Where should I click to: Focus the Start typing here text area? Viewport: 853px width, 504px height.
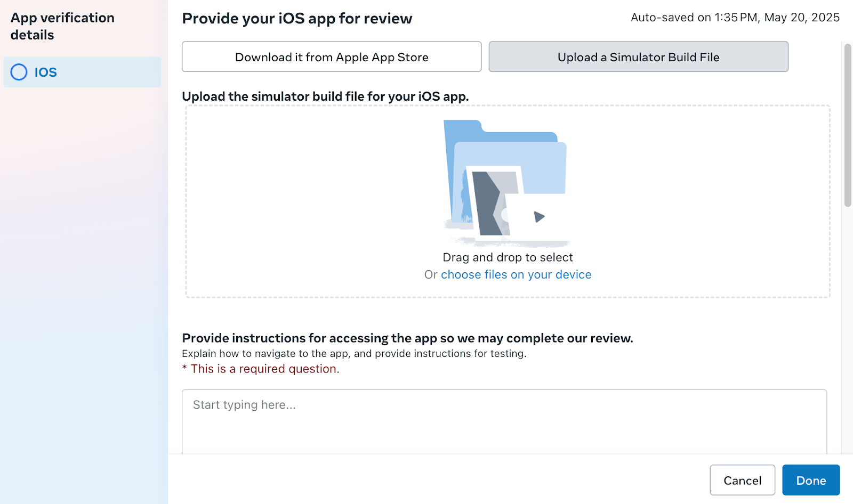point(504,421)
